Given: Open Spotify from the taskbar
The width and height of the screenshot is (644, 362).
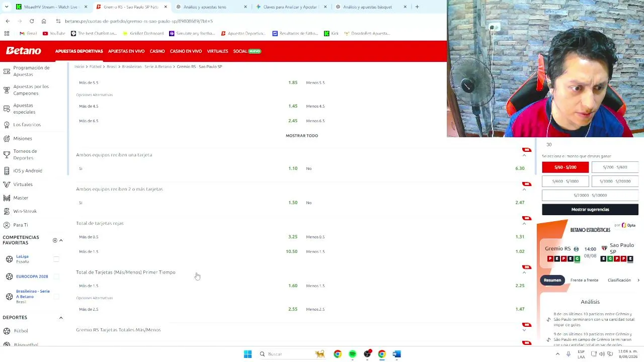Looking at the screenshot, I should coord(352,354).
